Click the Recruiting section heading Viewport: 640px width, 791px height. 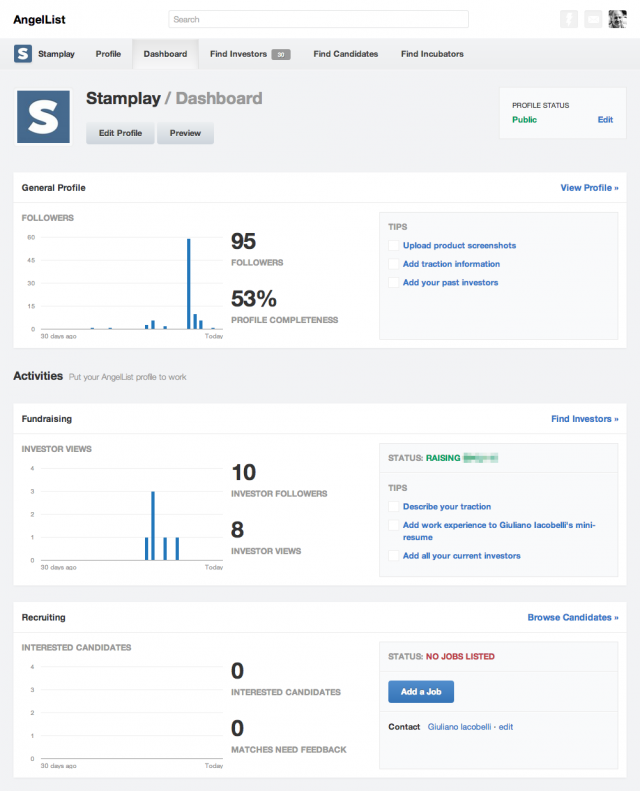(43, 617)
